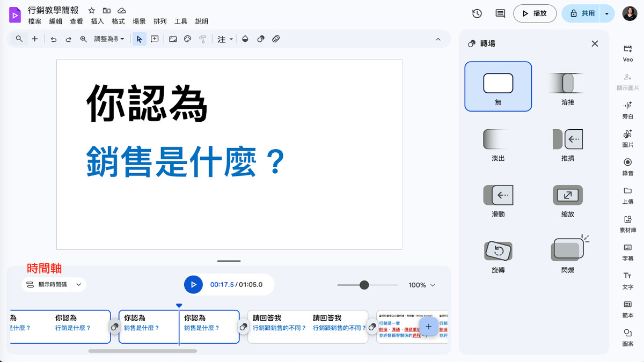Click the timeline zoom slider handle
Screen dimensions: 644x362
pos(364,285)
